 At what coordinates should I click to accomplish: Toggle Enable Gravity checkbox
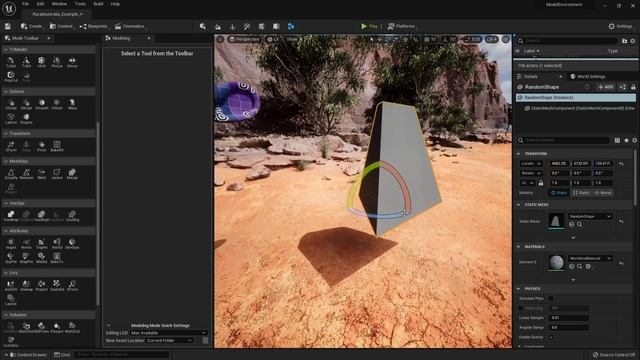pos(551,337)
